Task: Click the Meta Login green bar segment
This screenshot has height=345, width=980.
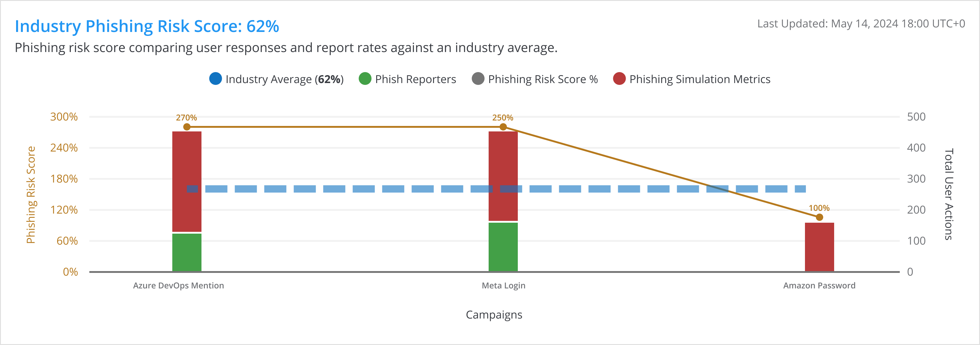Action: (503, 247)
